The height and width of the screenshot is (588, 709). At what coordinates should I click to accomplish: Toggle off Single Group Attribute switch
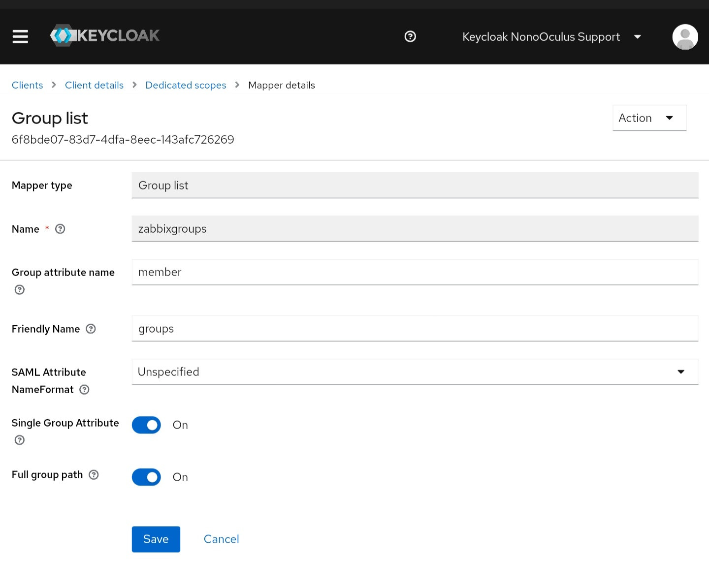146,425
